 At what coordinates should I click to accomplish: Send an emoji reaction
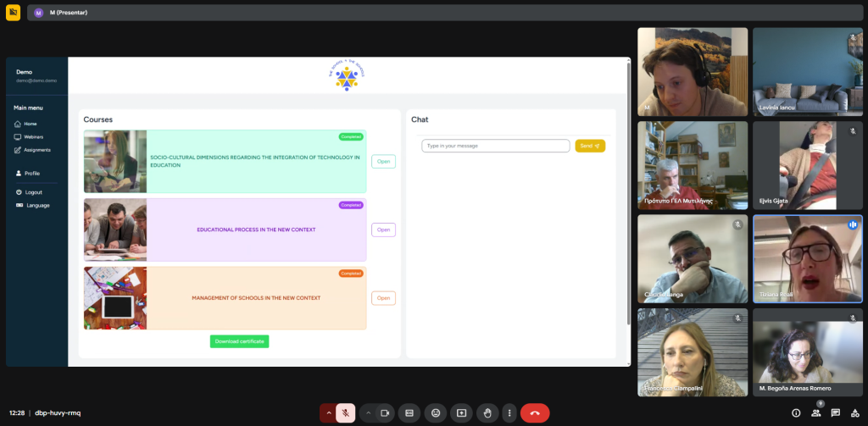coord(436,413)
